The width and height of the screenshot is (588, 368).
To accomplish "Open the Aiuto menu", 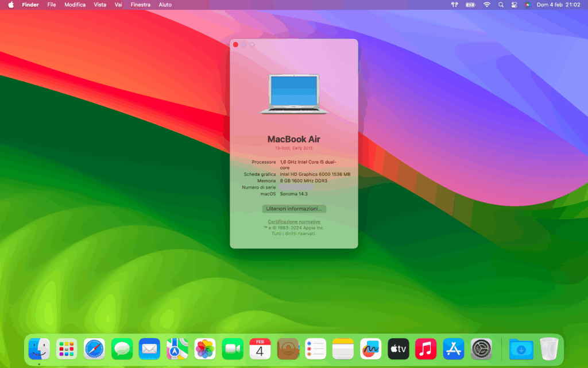I will (x=165, y=5).
